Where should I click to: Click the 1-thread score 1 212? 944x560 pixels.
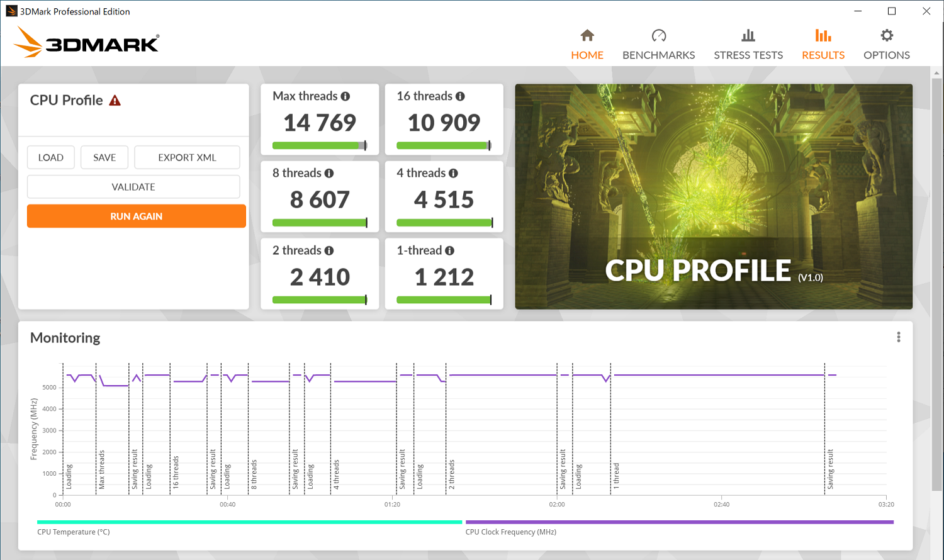click(x=444, y=277)
